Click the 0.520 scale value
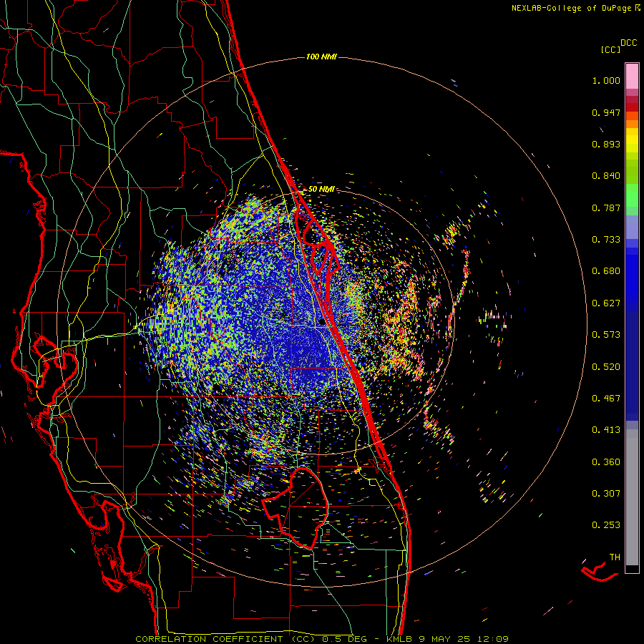 click(606, 367)
